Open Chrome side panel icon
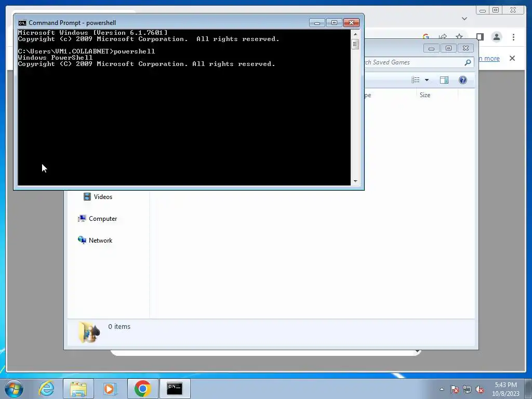 coord(480,37)
